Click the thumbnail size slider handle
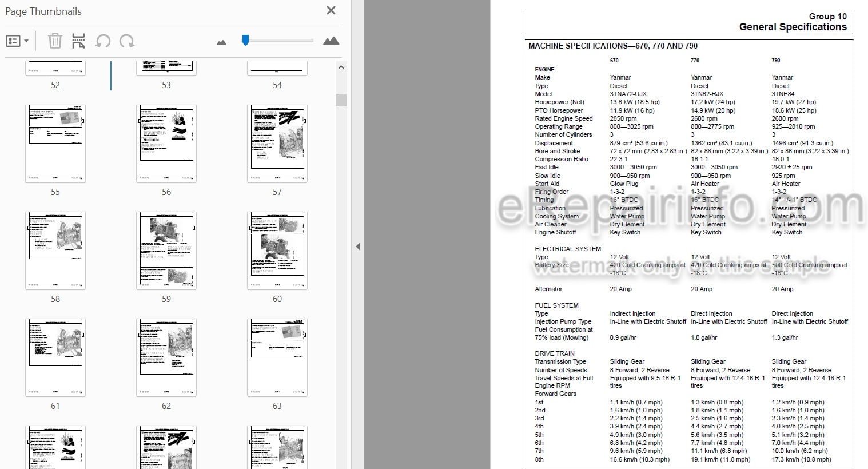The height and width of the screenshot is (469, 868). coord(245,40)
